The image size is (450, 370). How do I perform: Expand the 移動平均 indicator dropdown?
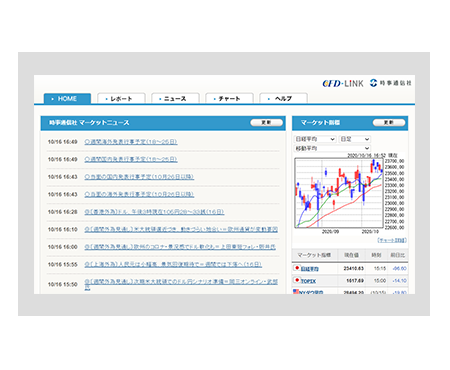click(x=332, y=148)
